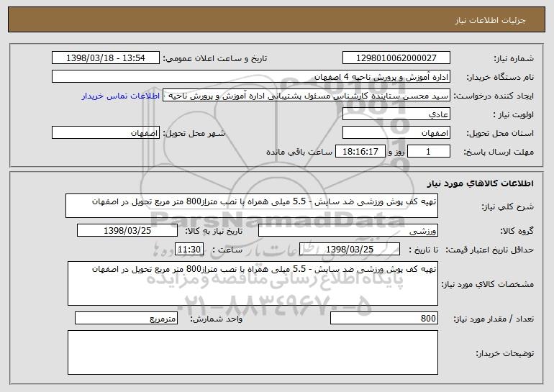This screenshot has height=392, width=554.
Task: Click the empty buyer notes text area
Action: click(x=253, y=352)
